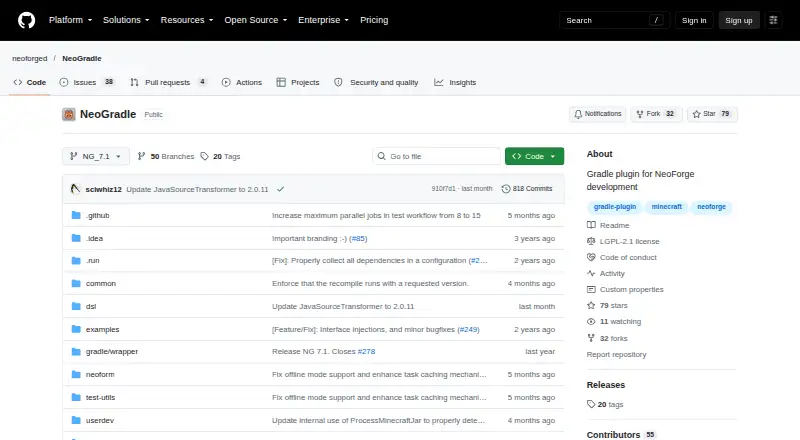Viewport: 800px width, 440px height.
Task: Click the Report repository link
Action: [616, 354]
